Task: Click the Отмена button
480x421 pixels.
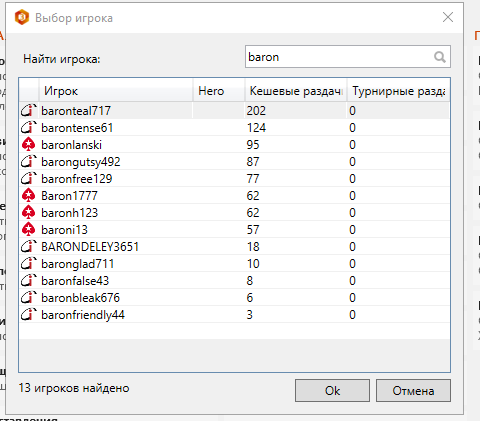Action: tap(413, 390)
